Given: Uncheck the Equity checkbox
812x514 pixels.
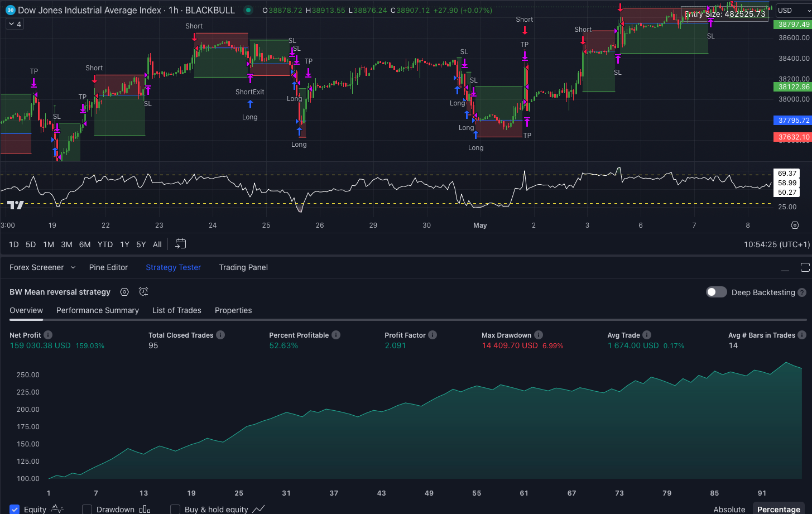Looking at the screenshot, I should coord(15,509).
